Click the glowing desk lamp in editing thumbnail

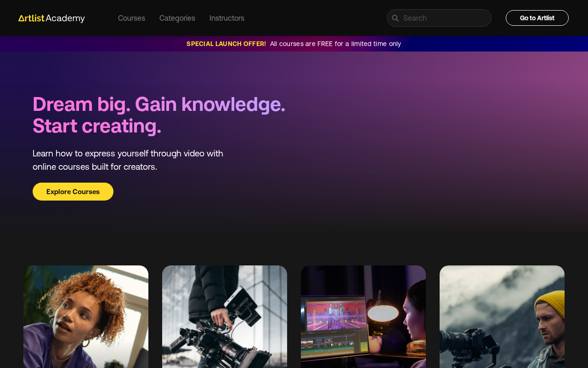pyautogui.click(x=384, y=313)
